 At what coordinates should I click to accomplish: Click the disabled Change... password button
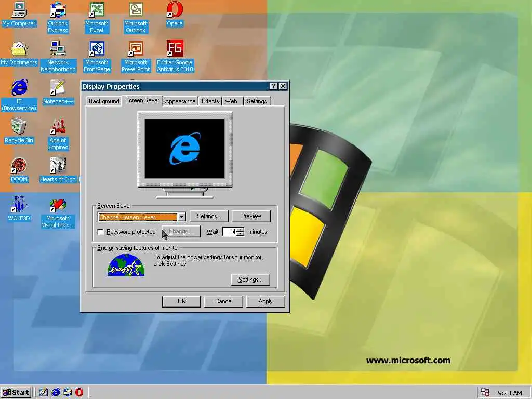(181, 232)
